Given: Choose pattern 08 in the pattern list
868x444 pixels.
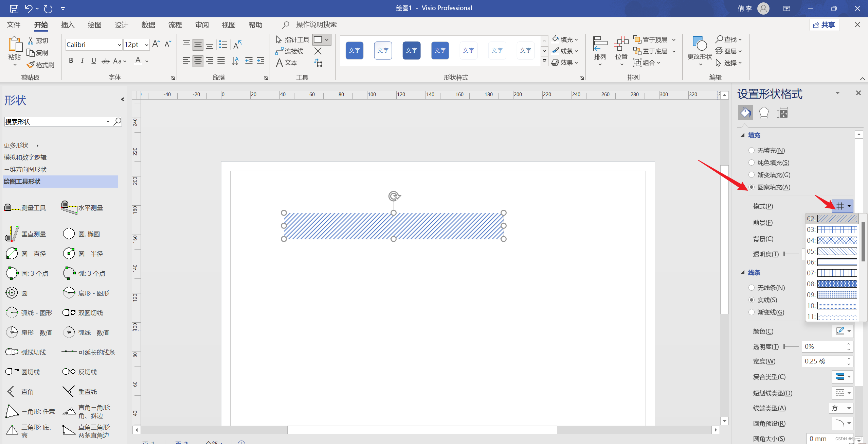Looking at the screenshot, I should pos(837,284).
